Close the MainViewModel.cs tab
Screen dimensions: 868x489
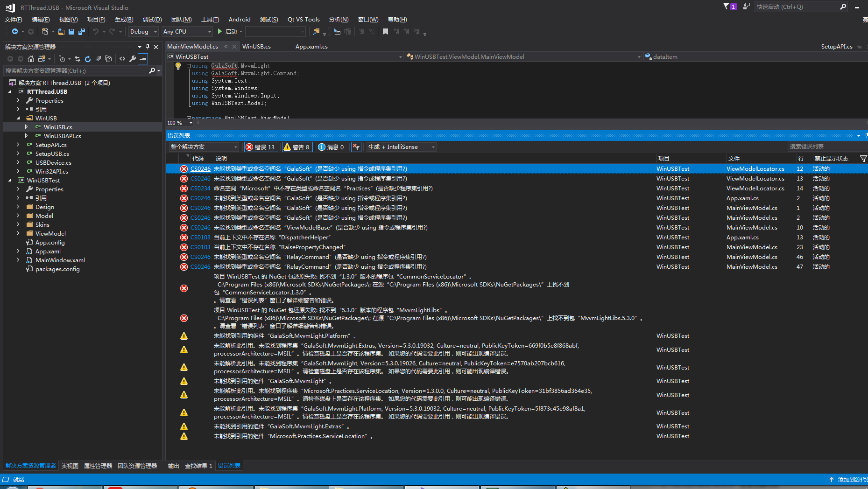coord(234,47)
